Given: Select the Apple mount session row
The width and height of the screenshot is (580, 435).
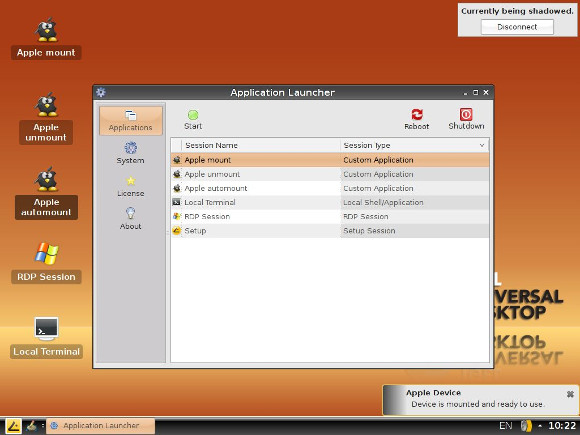Looking at the screenshot, I should pos(330,160).
